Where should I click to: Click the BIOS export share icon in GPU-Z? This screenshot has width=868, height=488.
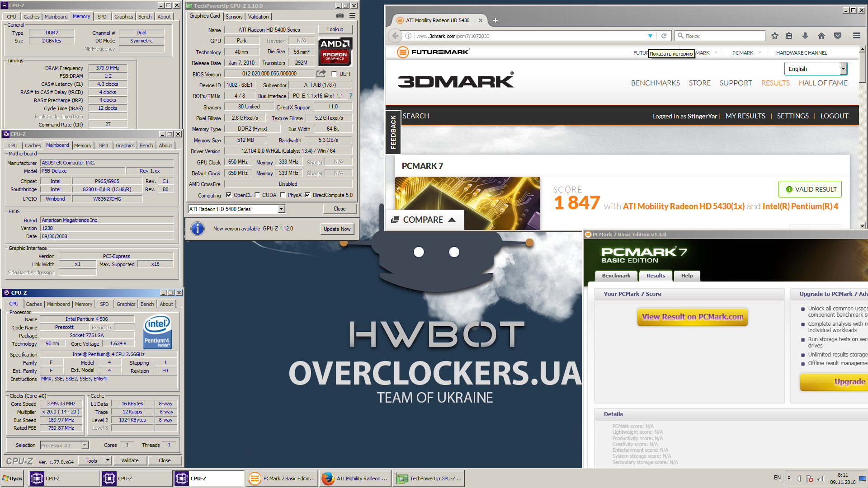point(321,74)
